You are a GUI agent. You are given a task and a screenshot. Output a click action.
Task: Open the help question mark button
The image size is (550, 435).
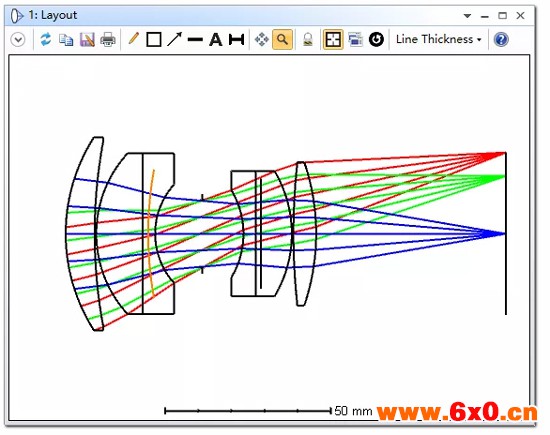501,39
